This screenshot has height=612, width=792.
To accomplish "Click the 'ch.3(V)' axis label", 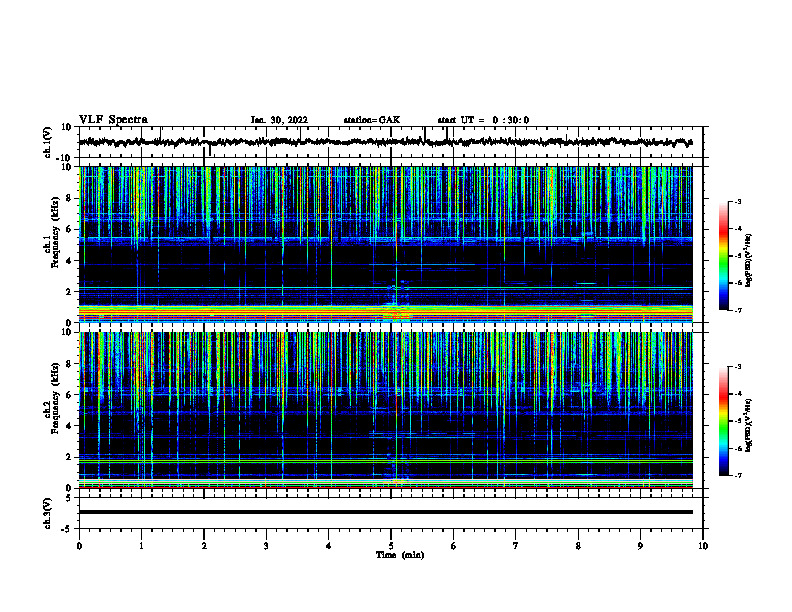I will point(48,513).
